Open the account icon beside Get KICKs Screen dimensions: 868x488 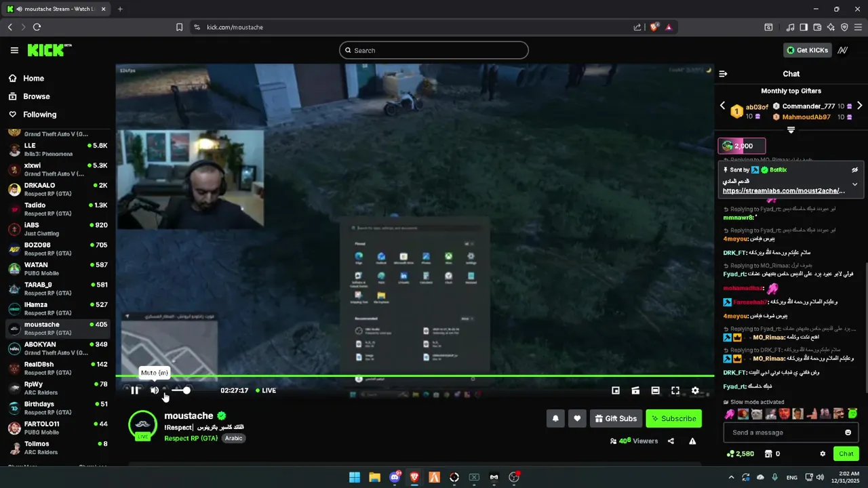[x=843, y=50]
